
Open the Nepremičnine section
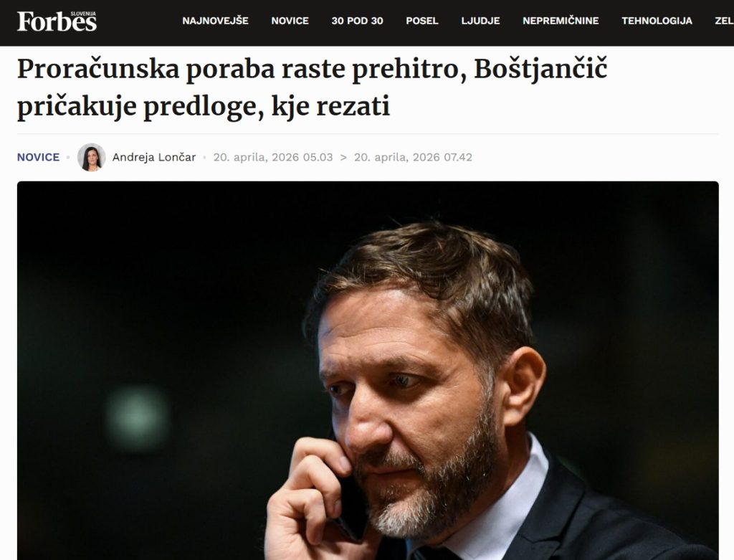click(561, 21)
